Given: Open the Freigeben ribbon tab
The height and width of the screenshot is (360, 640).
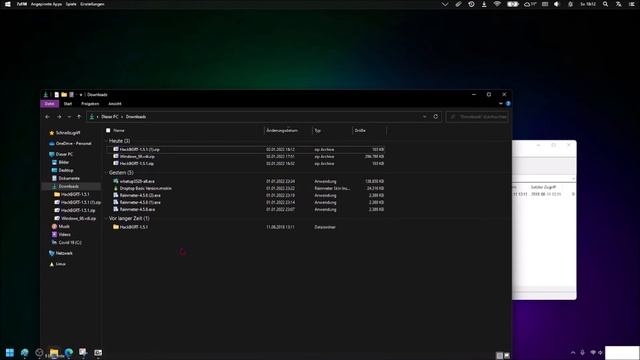Looking at the screenshot, I should (x=90, y=104).
